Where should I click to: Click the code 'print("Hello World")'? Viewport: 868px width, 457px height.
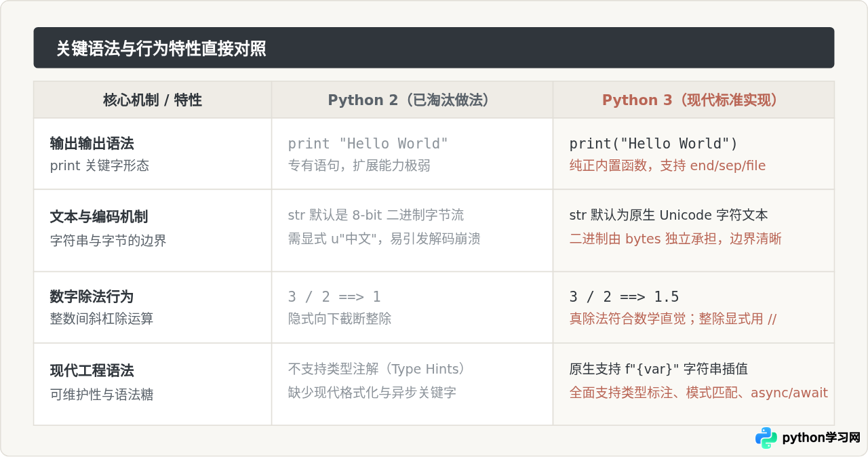(x=654, y=144)
